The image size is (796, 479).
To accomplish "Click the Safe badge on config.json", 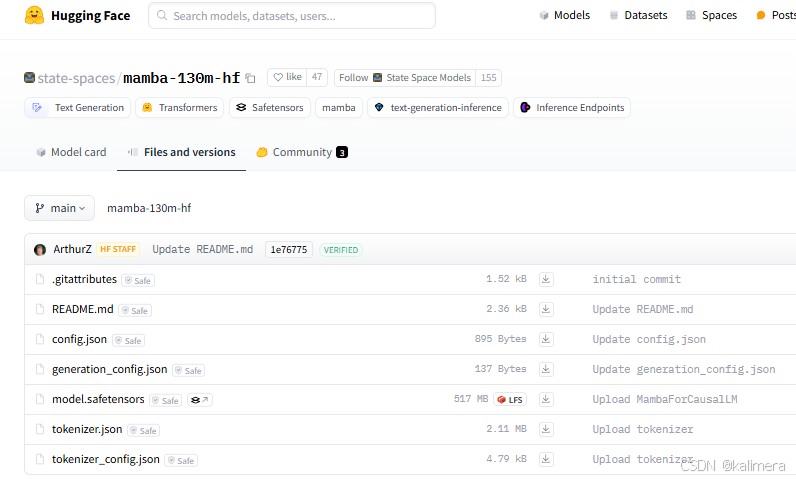I will pos(128,340).
